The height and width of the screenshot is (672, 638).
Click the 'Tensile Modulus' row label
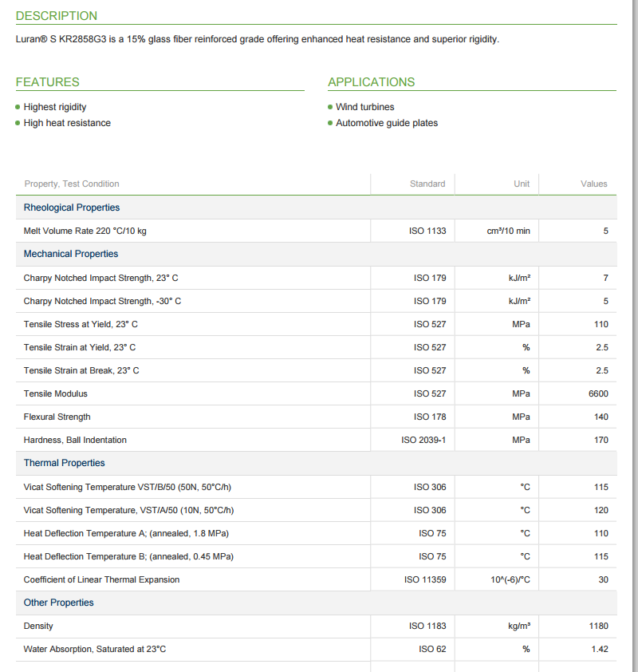(x=55, y=393)
